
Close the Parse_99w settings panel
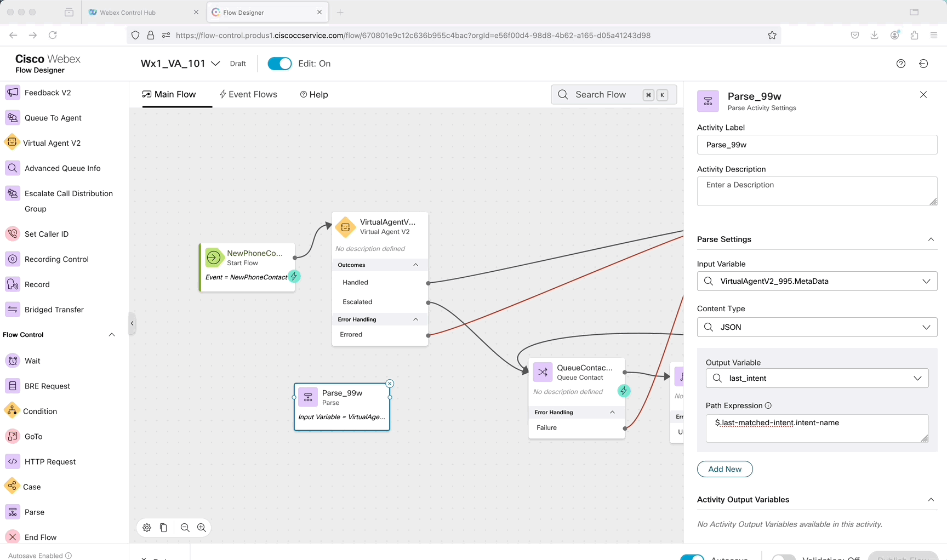(x=923, y=95)
